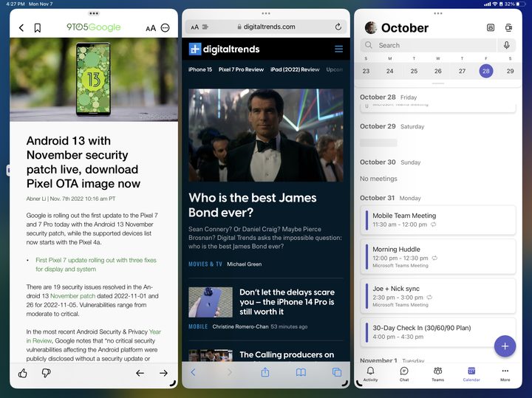Tap the Wi-Fi icon in status bar
The image size is (532, 398).
pyautogui.click(x=495, y=4)
